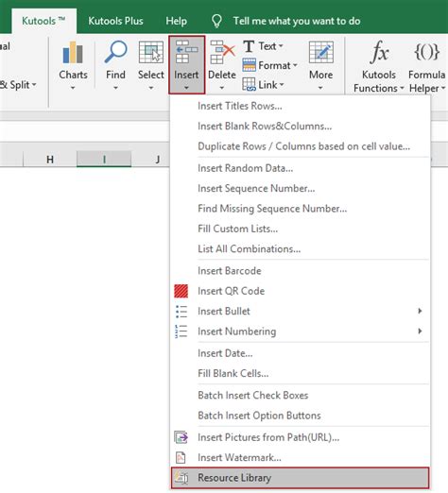The width and height of the screenshot is (448, 493).
Task: Expand the More dropdown arrow
Action: [x=320, y=88]
